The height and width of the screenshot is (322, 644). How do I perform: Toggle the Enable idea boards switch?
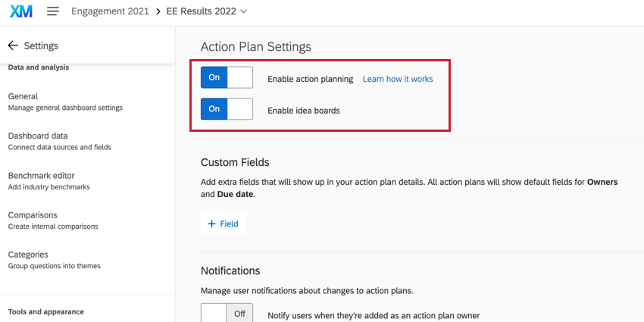pos(227,109)
